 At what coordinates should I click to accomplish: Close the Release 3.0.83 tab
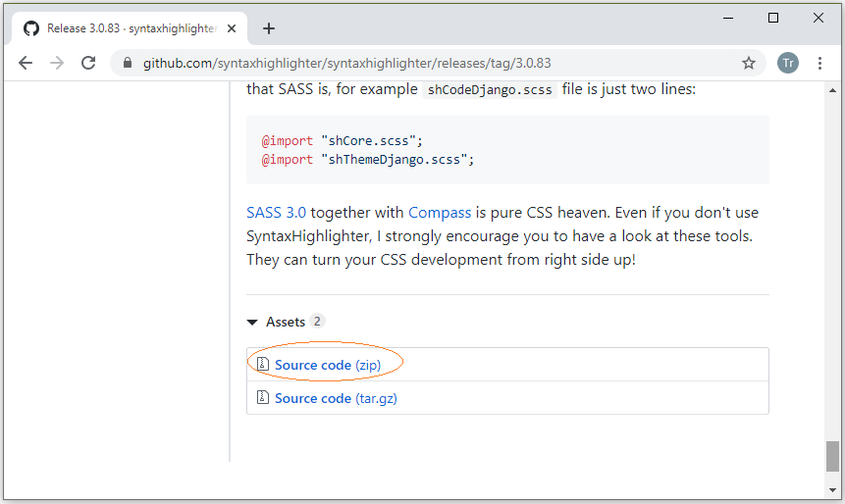(x=234, y=28)
